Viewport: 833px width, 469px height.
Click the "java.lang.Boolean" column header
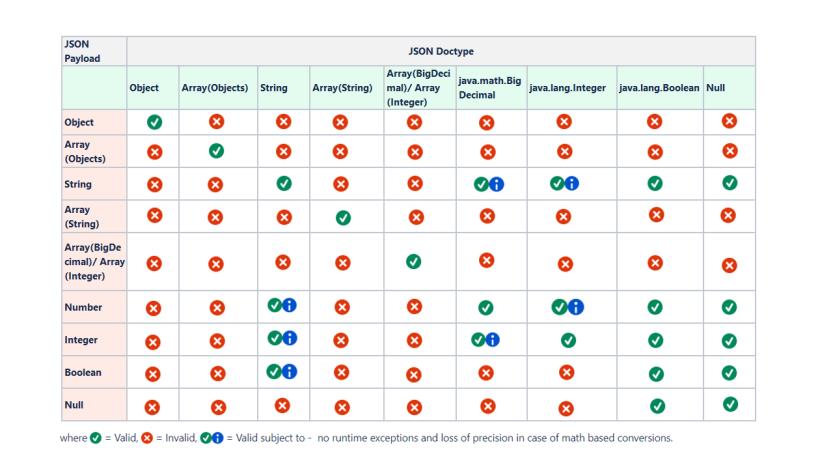[x=659, y=88]
